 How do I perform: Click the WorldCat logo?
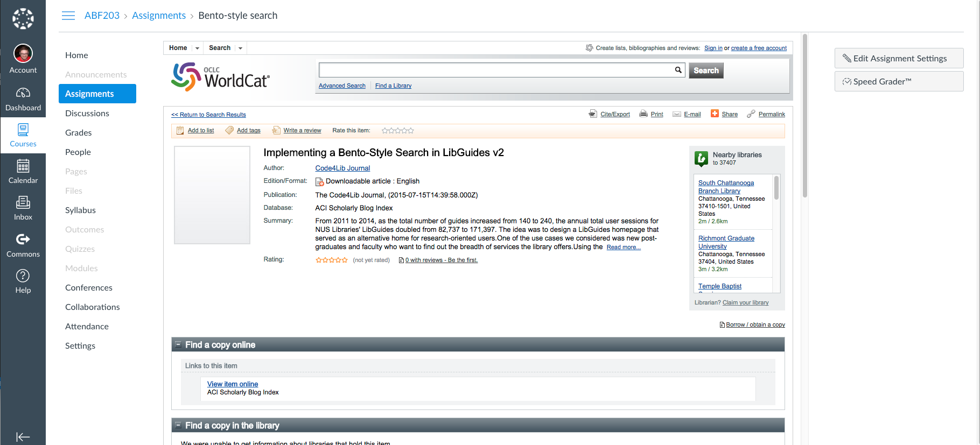pyautogui.click(x=220, y=77)
